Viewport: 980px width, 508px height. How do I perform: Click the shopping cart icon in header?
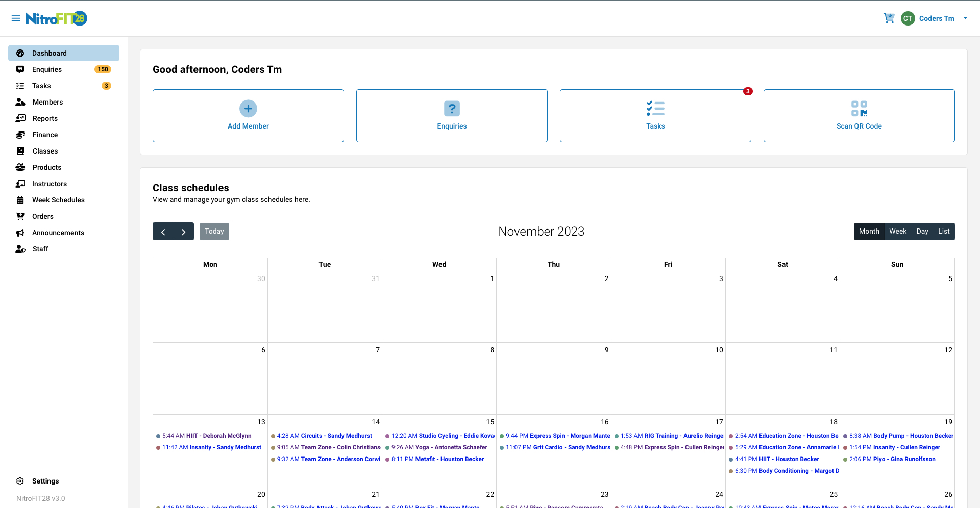(889, 18)
